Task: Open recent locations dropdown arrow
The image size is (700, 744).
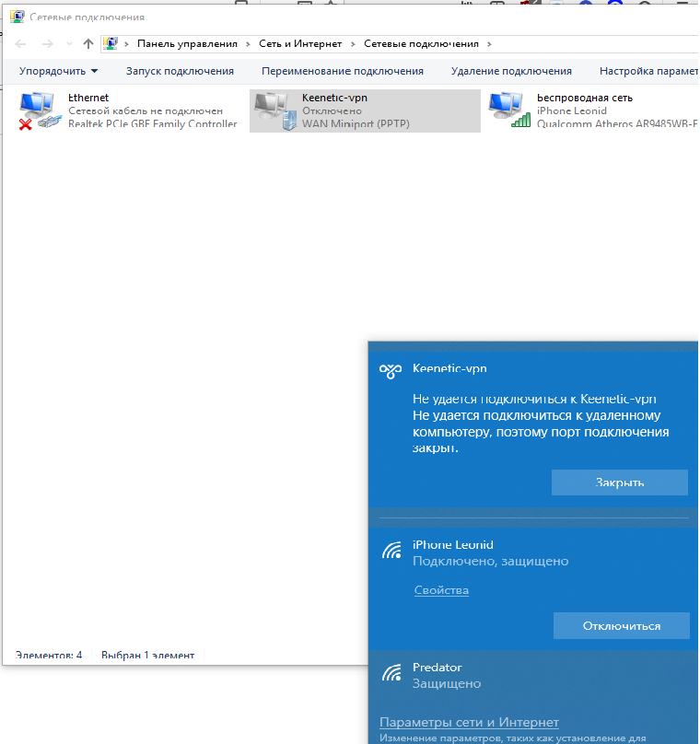Action: click(x=69, y=44)
